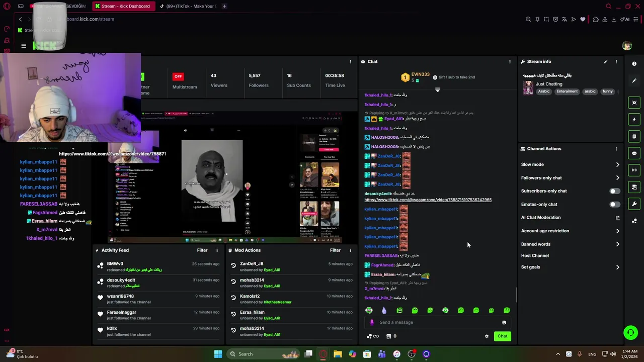The image size is (644, 362).
Task: Click the channel points infinity icon
Action: tap(373, 336)
